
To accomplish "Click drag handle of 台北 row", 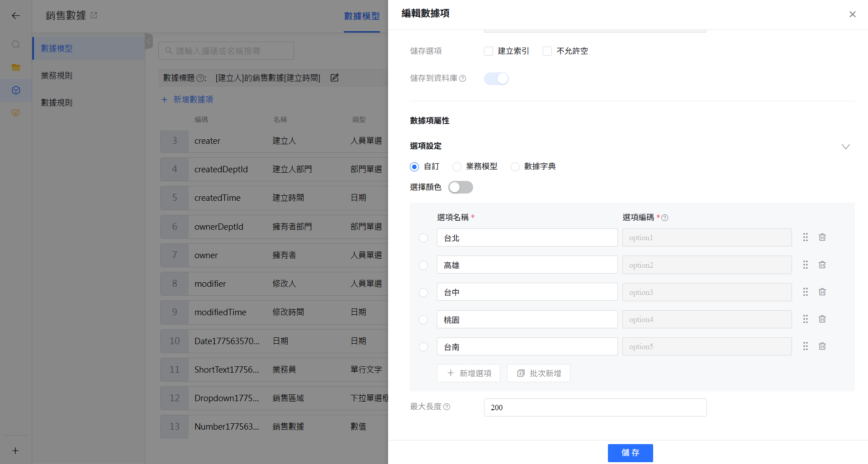I will [805, 237].
